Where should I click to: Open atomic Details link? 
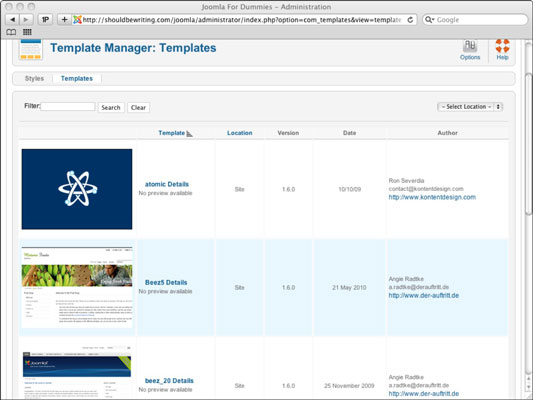coord(167,184)
